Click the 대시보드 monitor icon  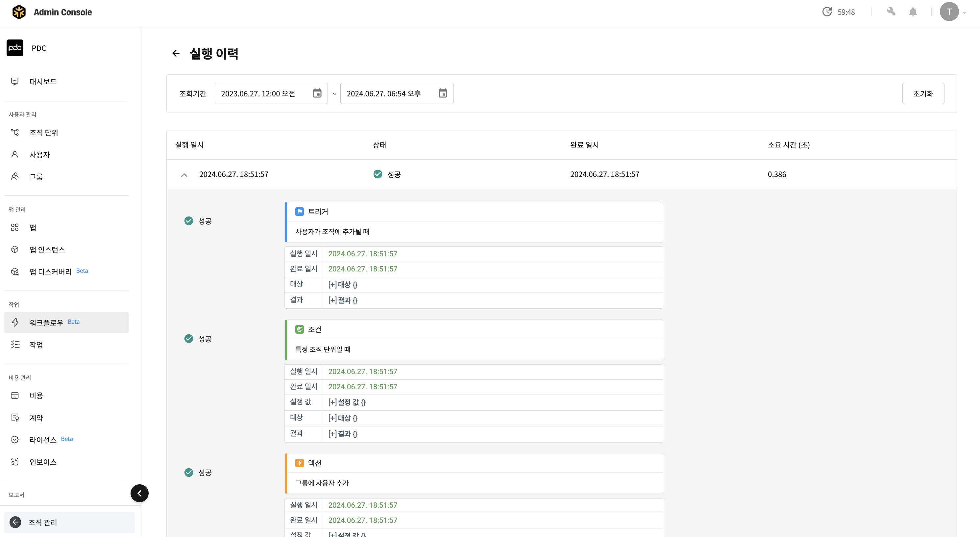click(15, 82)
